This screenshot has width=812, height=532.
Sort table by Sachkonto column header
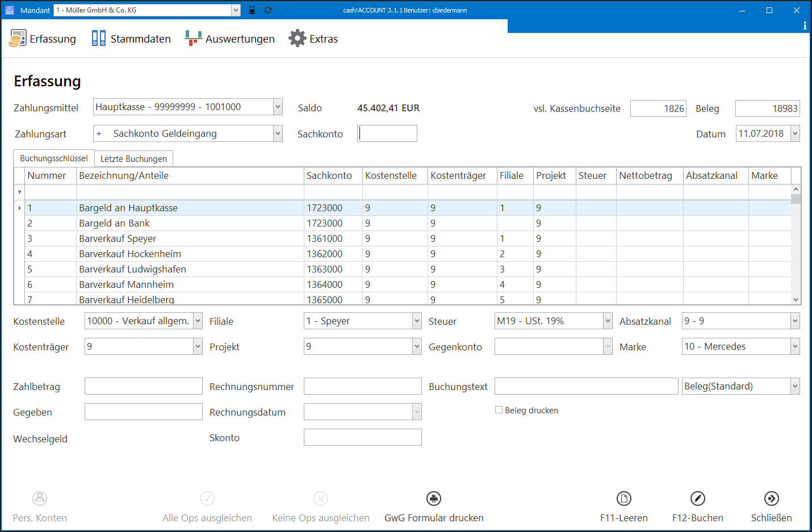[x=333, y=175]
